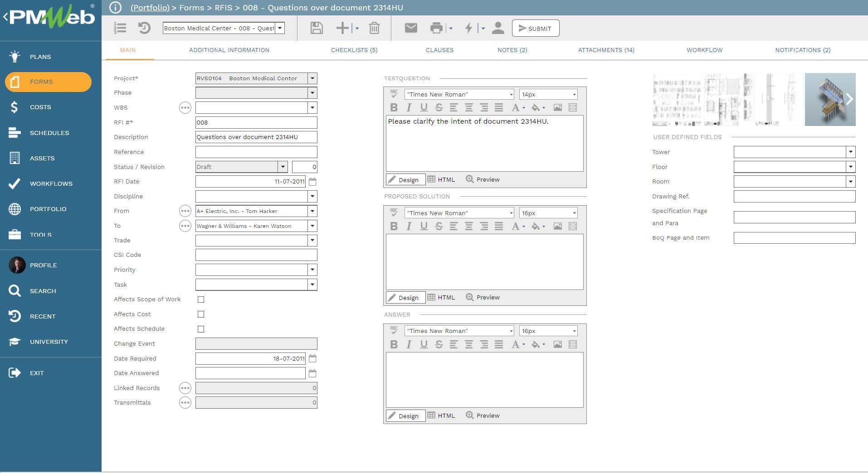Open calendar picker for Date Answered
The height and width of the screenshot is (473, 868).
coord(312,373)
